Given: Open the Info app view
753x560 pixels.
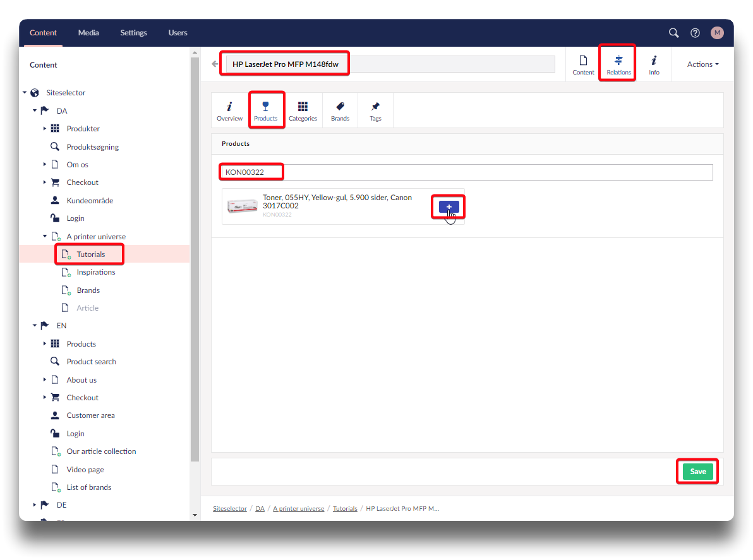Looking at the screenshot, I should [x=654, y=65].
